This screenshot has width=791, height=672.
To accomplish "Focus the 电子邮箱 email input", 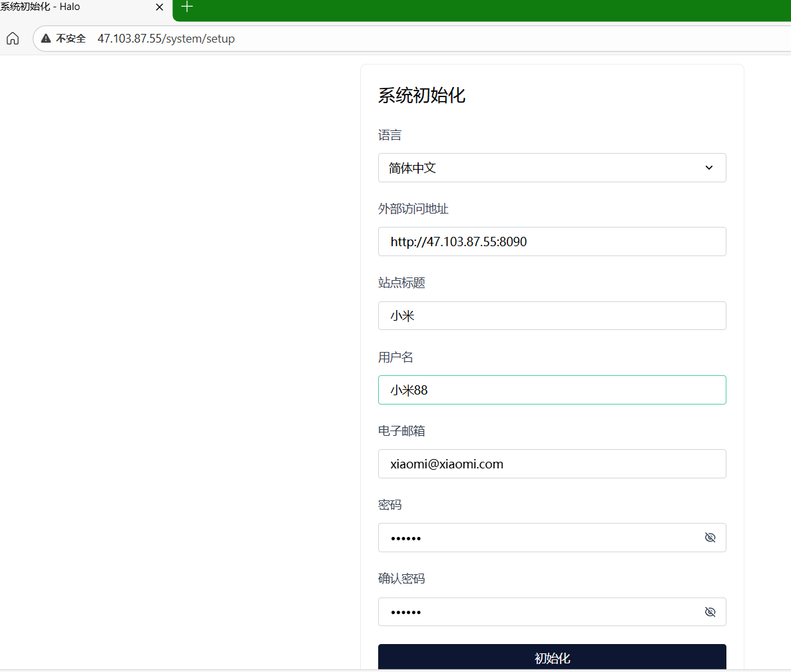I will click(551, 464).
